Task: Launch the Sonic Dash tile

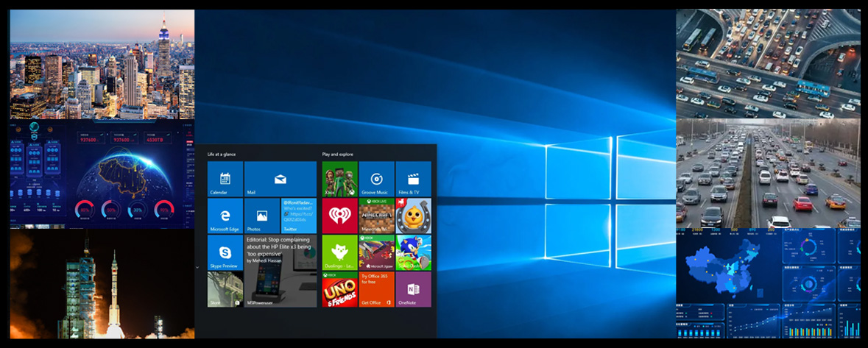Action: (414, 252)
